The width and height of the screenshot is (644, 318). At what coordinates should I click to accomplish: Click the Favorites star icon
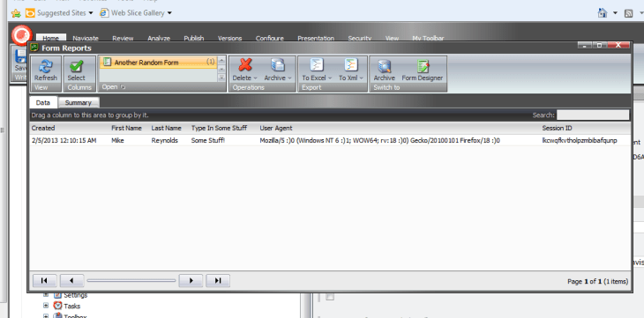[x=16, y=13]
